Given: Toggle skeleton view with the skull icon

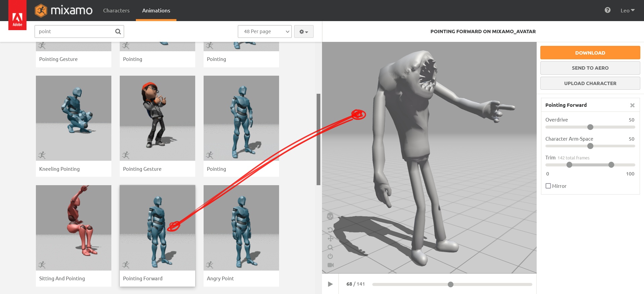Looking at the screenshot, I should point(330,216).
